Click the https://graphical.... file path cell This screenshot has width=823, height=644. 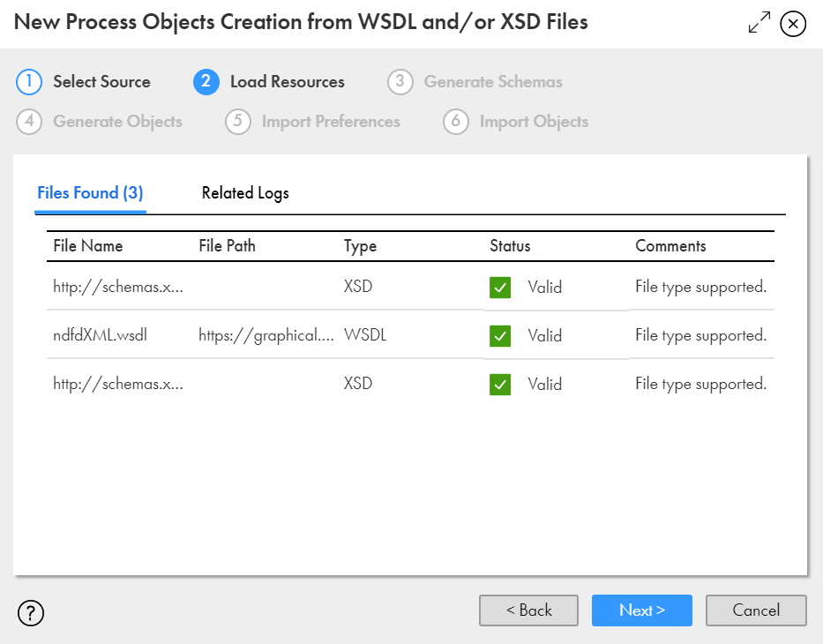tap(266, 335)
